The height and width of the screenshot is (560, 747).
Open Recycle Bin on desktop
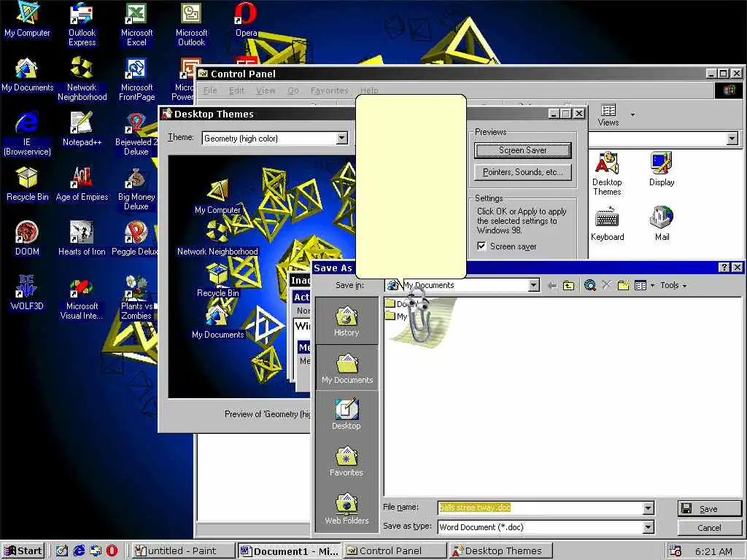27,183
